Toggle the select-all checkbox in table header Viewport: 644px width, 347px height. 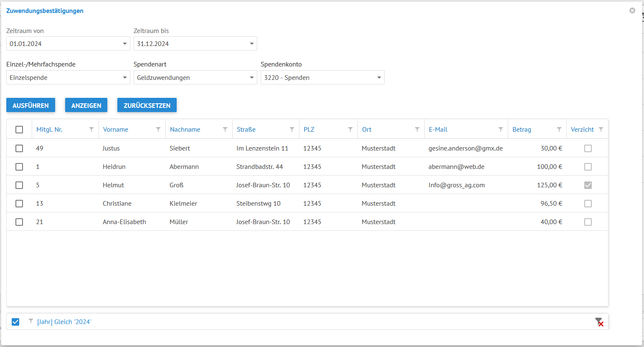[x=19, y=130]
